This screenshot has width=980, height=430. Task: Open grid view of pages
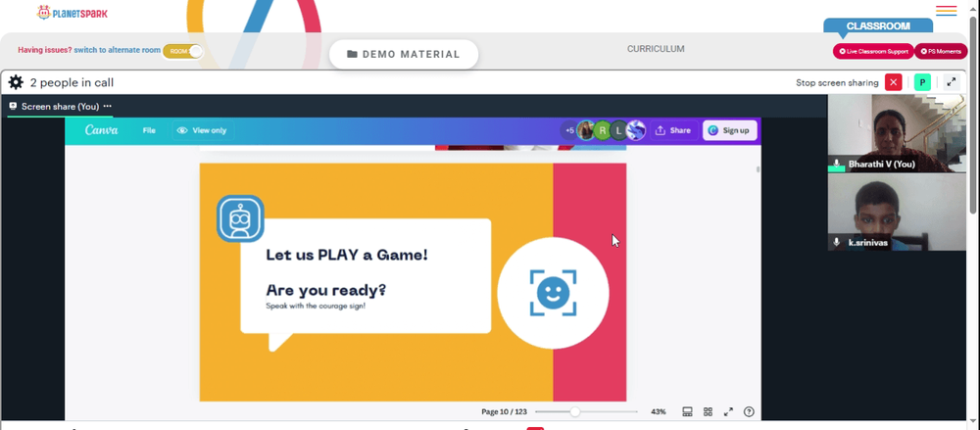coord(709,411)
